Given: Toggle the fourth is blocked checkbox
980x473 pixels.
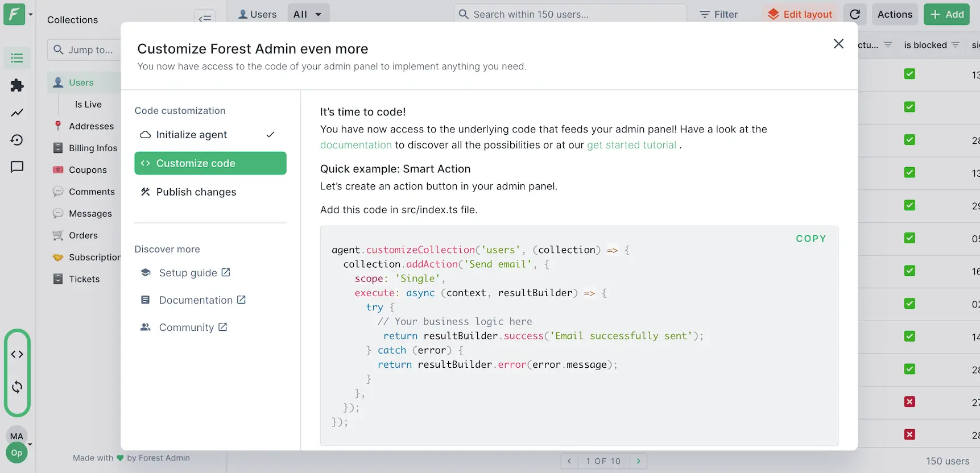Looking at the screenshot, I should (x=909, y=172).
